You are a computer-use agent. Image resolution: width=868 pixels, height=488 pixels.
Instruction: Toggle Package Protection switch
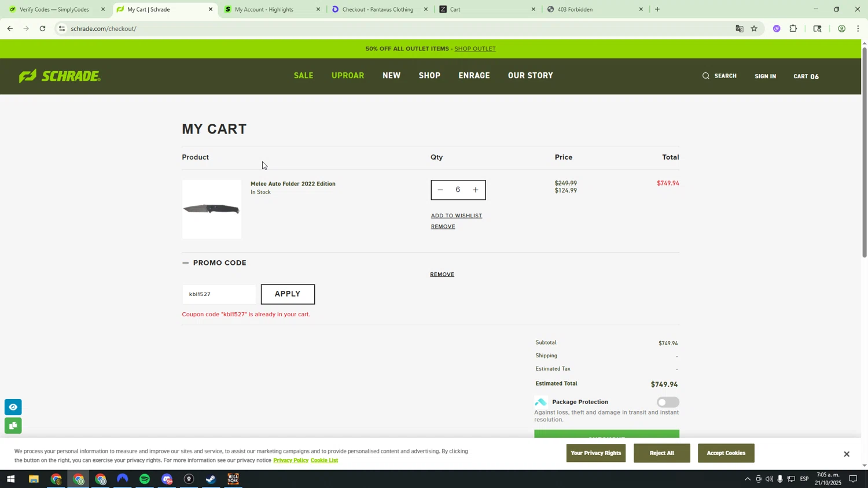(x=668, y=402)
